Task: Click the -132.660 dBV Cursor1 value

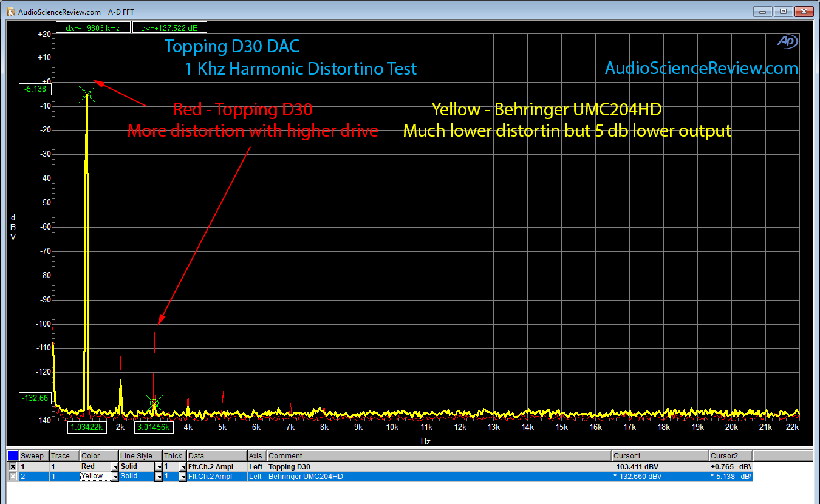Action: pos(660,477)
